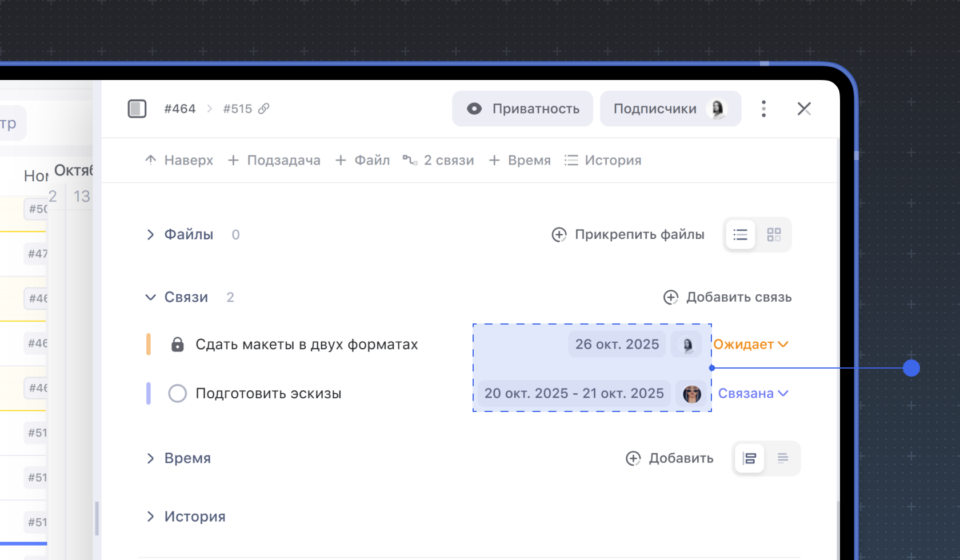Click Прикрепить файлы button

pos(628,235)
